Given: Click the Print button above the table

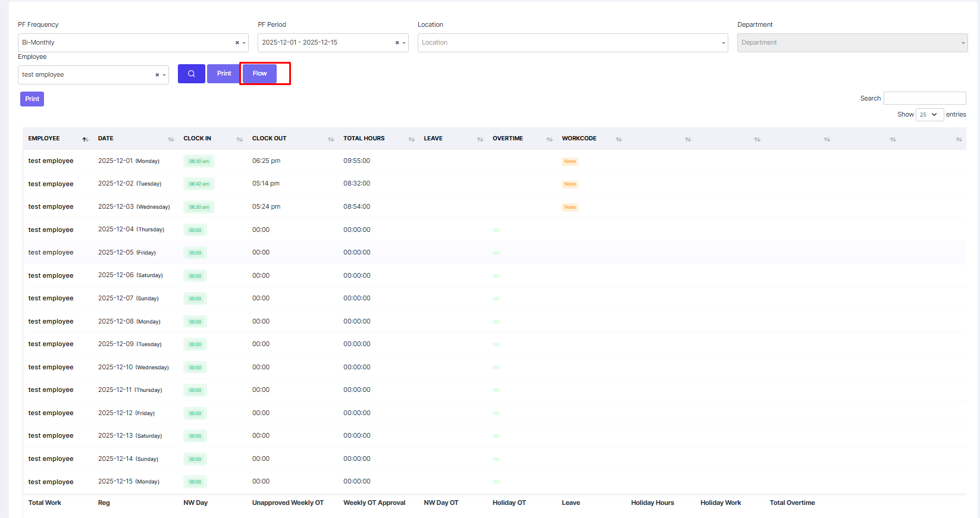Looking at the screenshot, I should click(32, 99).
